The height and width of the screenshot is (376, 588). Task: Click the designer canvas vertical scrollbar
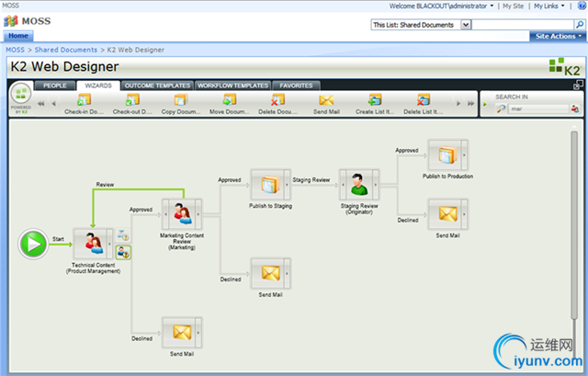pos(574,225)
